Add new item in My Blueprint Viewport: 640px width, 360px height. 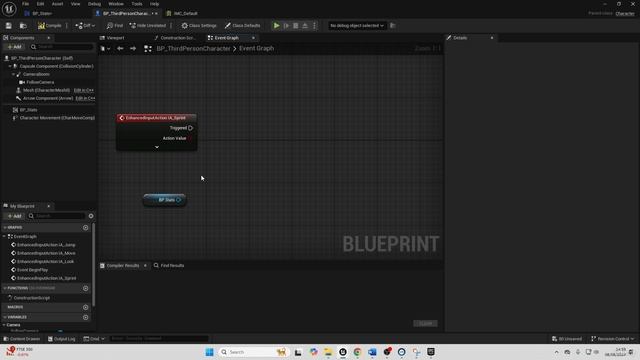click(14, 216)
